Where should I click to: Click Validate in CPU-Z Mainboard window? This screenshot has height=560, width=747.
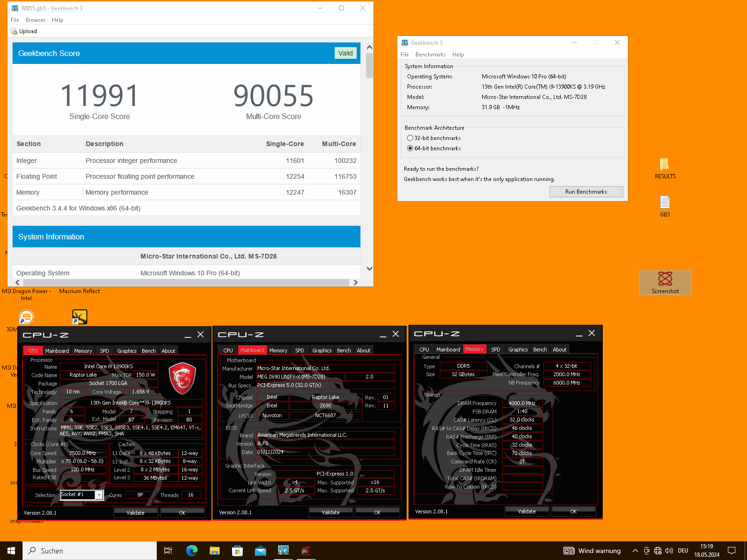[x=331, y=512]
